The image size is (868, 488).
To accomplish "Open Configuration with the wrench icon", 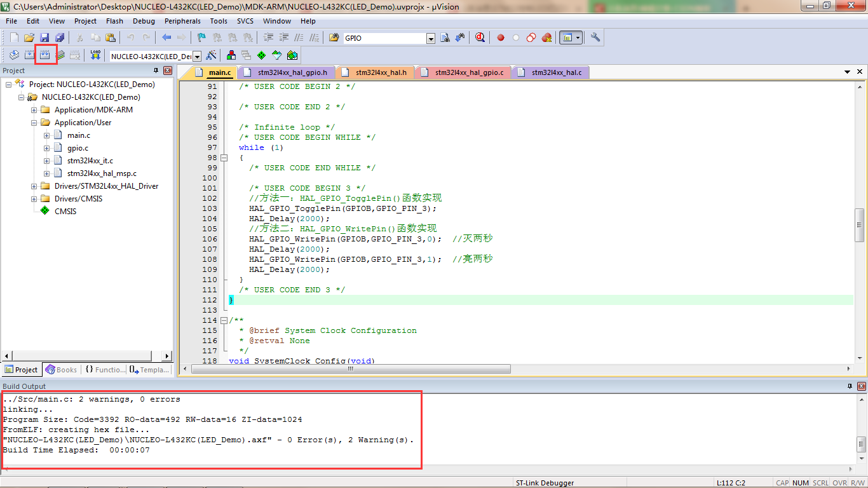I will (595, 38).
